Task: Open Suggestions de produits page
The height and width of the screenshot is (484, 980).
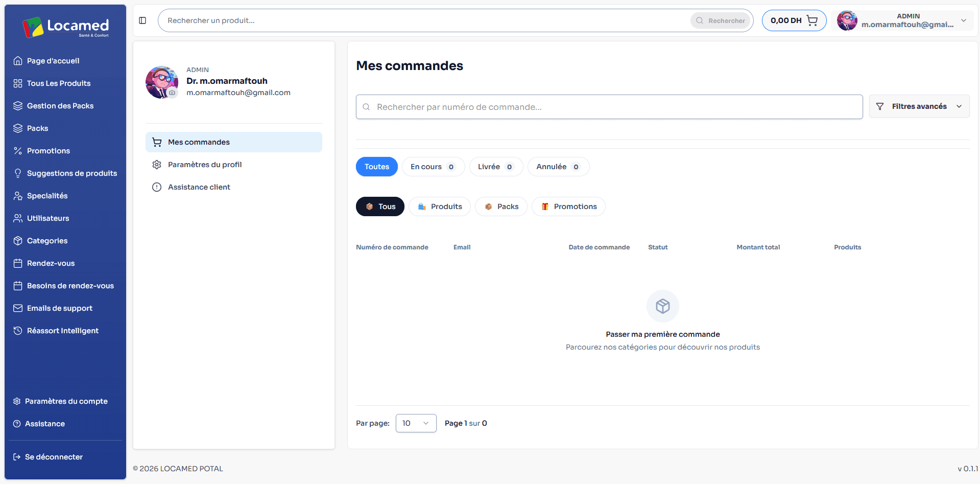Action: [71, 173]
